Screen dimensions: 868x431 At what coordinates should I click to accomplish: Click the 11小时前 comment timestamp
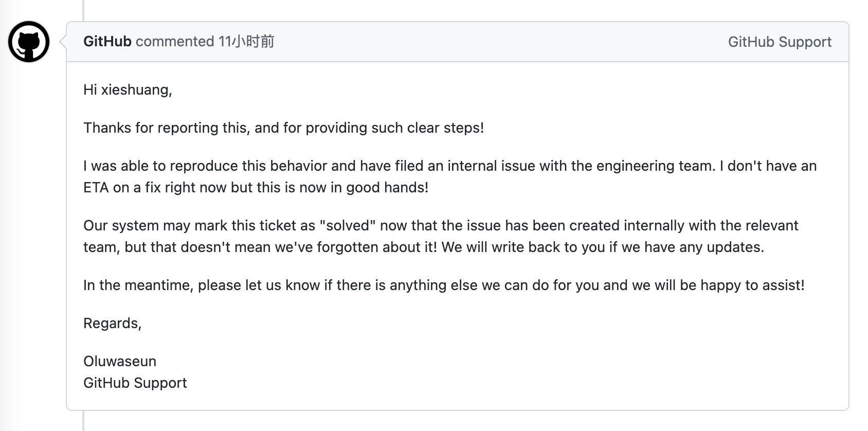(x=246, y=42)
